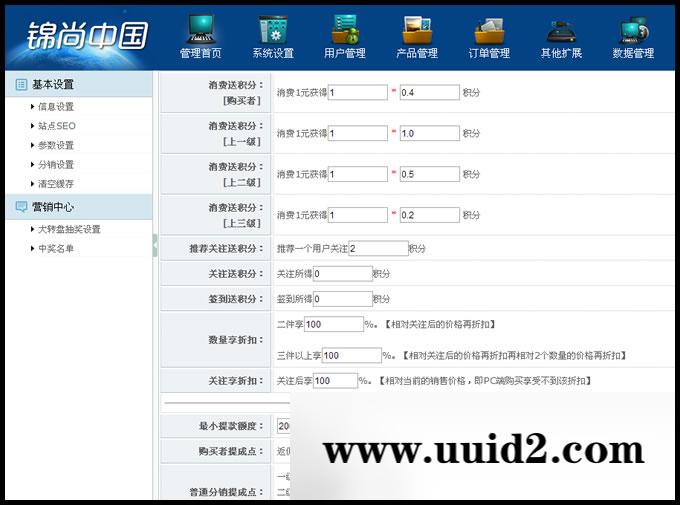
Task: Click 上二级 multiplier field 0.5
Action: point(430,174)
